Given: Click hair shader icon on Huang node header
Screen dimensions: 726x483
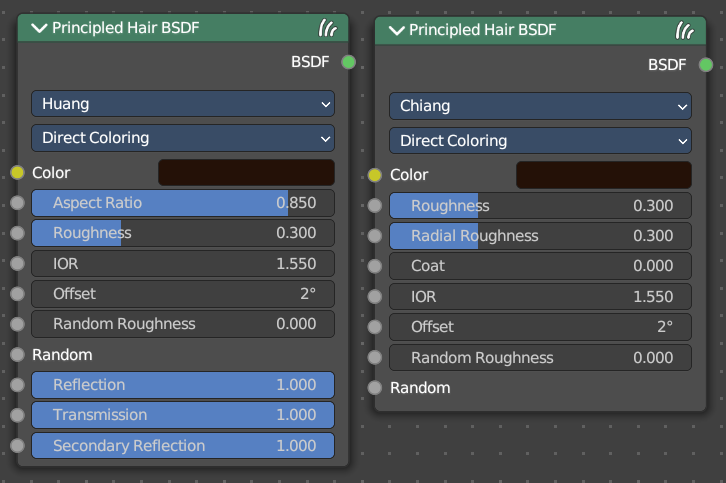Looking at the screenshot, I should click(327, 28).
